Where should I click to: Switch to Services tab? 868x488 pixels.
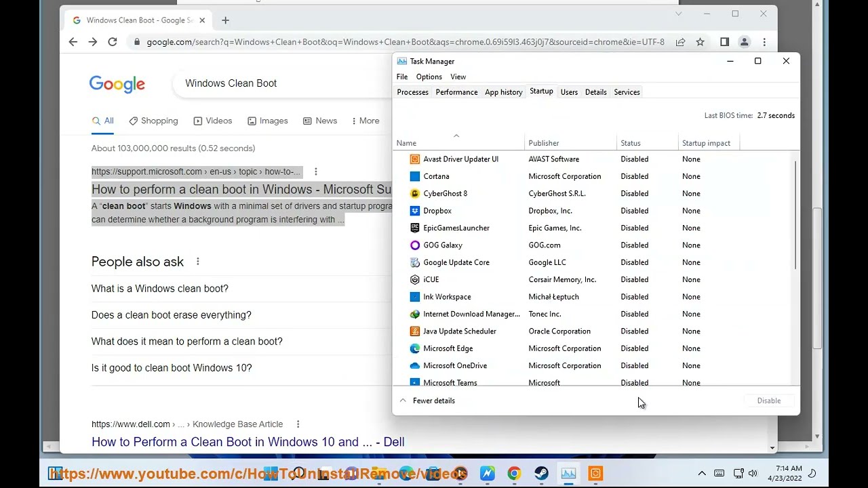[627, 92]
